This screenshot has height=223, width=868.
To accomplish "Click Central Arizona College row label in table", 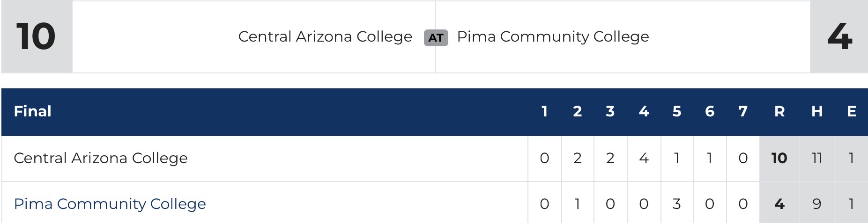I will pos(101,158).
